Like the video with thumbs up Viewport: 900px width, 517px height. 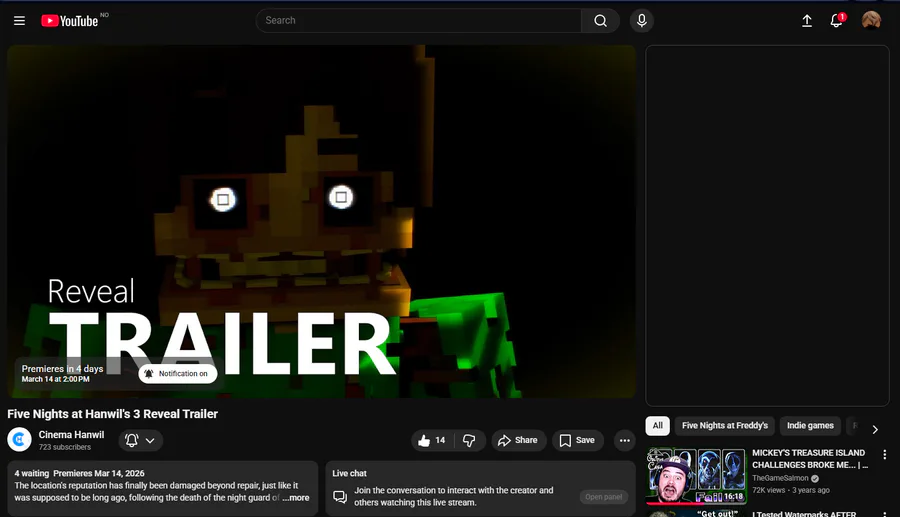coord(432,440)
